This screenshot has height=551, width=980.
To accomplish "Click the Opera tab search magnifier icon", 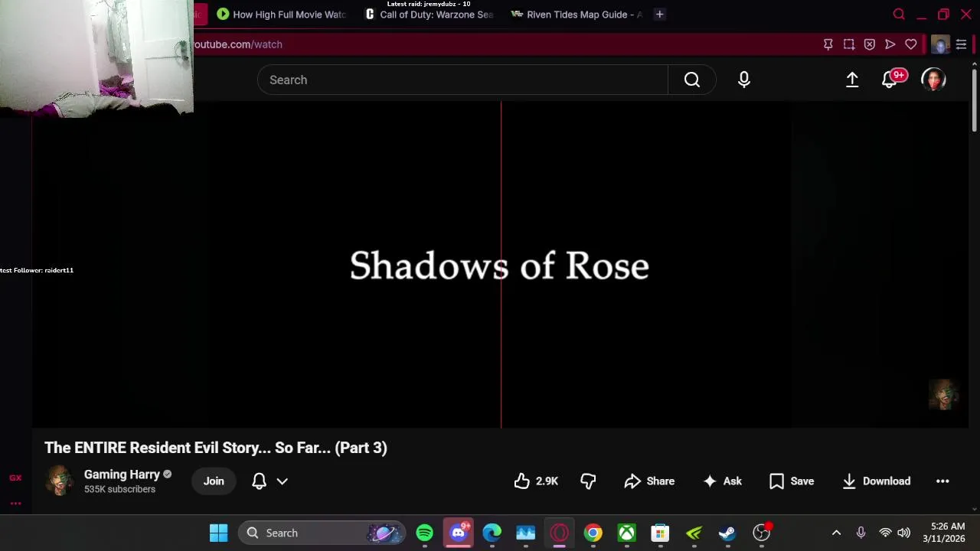I will point(899,15).
